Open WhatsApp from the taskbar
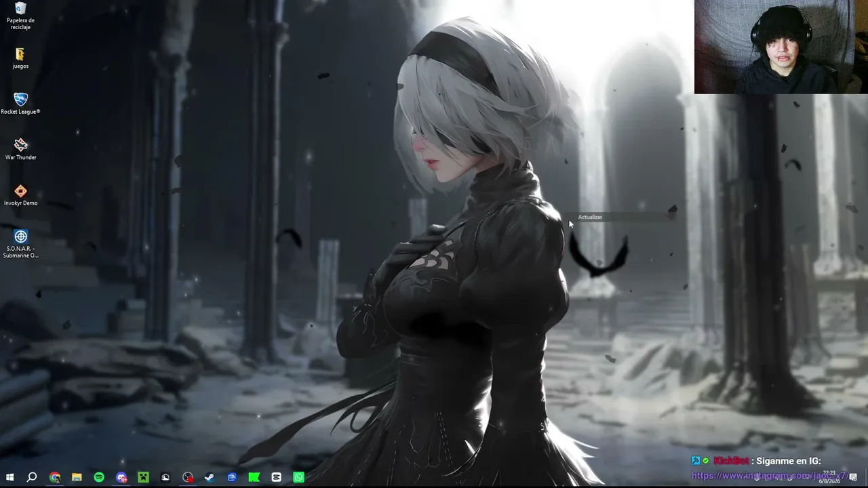Image resolution: width=868 pixels, height=488 pixels. point(298,477)
